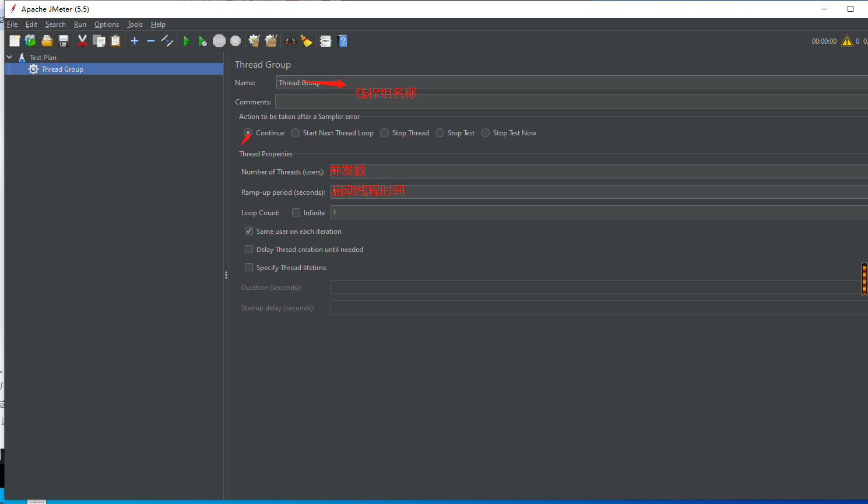This screenshot has height=504, width=868.
Task: Select the Stop Thread radio button
Action: (385, 133)
